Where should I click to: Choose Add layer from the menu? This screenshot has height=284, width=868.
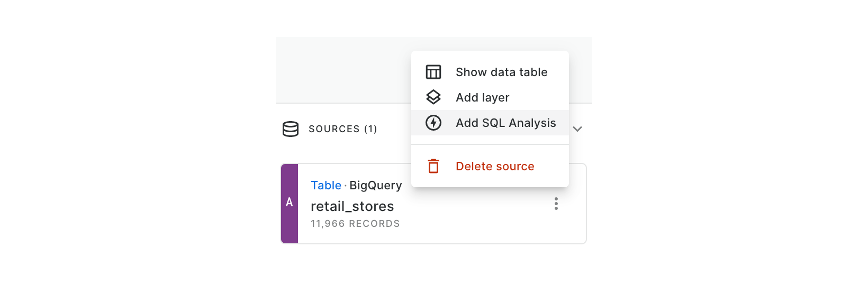[x=490, y=97]
